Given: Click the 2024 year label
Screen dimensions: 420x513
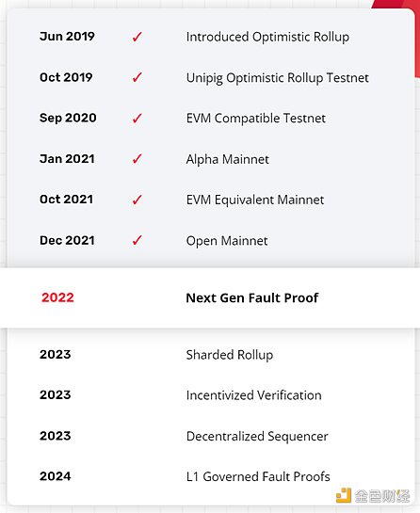Looking at the screenshot, I should [x=55, y=476].
